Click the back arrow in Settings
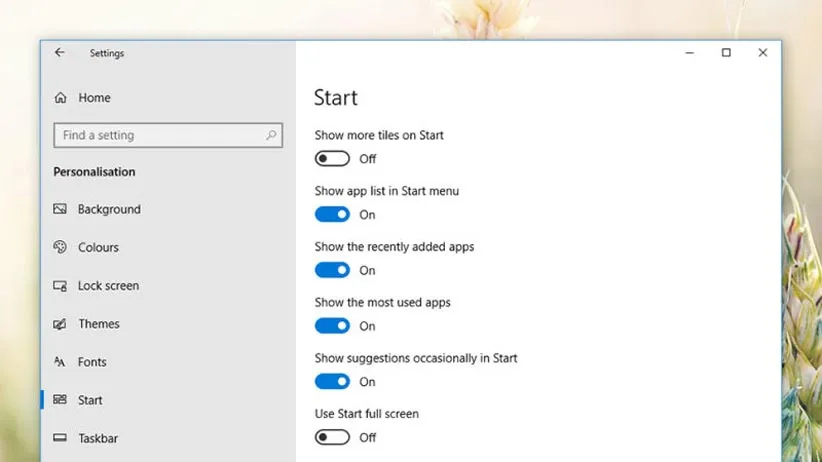Viewport: 822px width, 462px height. point(60,53)
